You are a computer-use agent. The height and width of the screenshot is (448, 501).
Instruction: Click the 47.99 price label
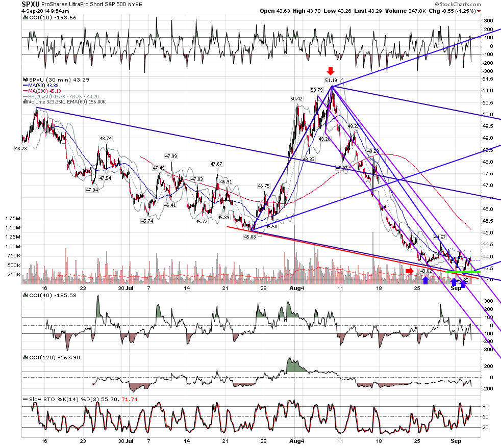click(x=171, y=156)
